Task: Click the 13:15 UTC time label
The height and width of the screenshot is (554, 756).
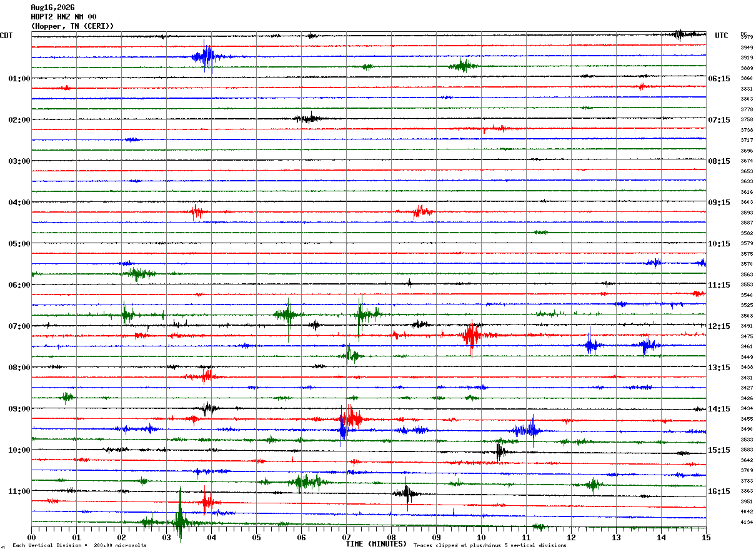Action: (719, 368)
